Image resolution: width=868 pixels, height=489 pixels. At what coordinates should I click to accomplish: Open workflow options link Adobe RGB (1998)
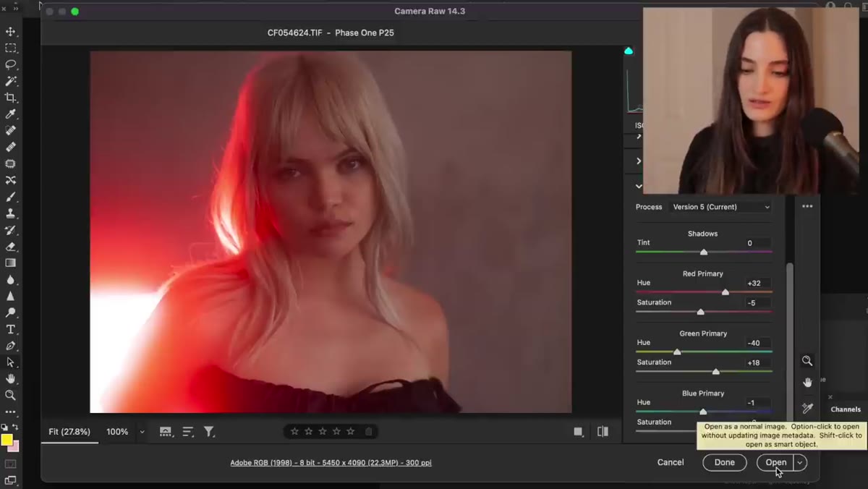click(x=331, y=462)
